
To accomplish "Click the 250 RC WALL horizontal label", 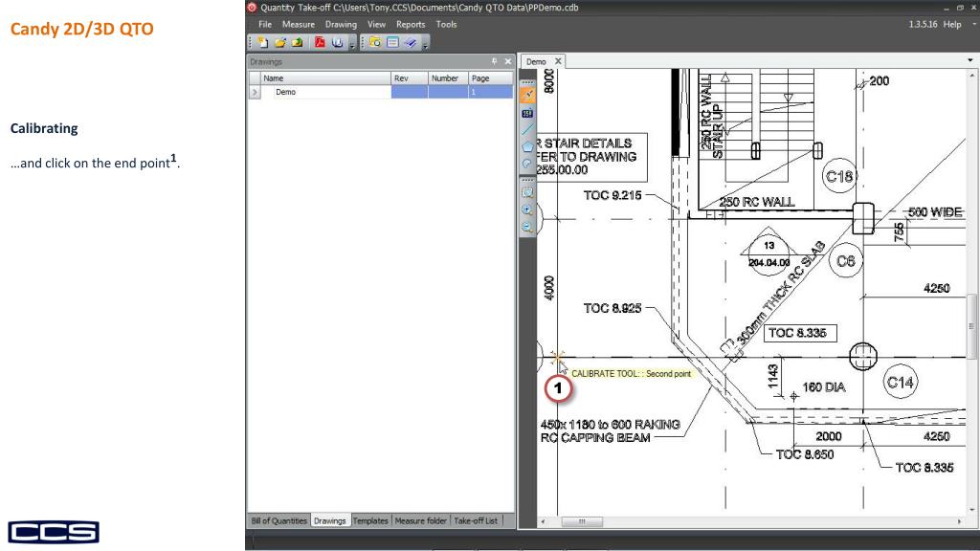I will (757, 202).
